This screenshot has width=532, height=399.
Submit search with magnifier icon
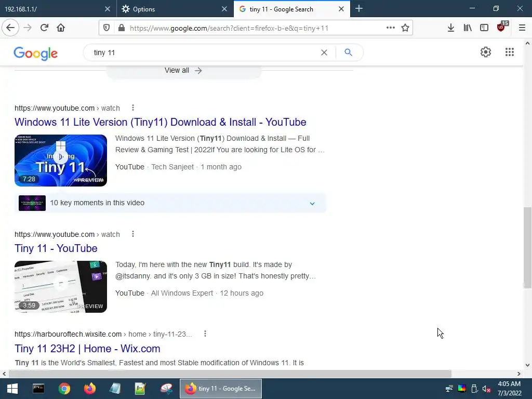349,52
